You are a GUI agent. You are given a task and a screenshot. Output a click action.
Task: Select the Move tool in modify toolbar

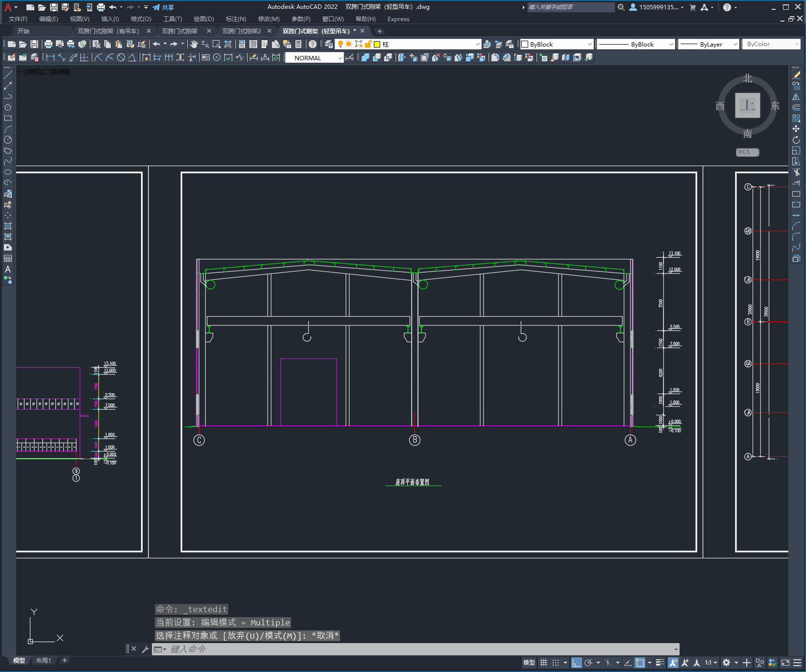(x=796, y=129)
